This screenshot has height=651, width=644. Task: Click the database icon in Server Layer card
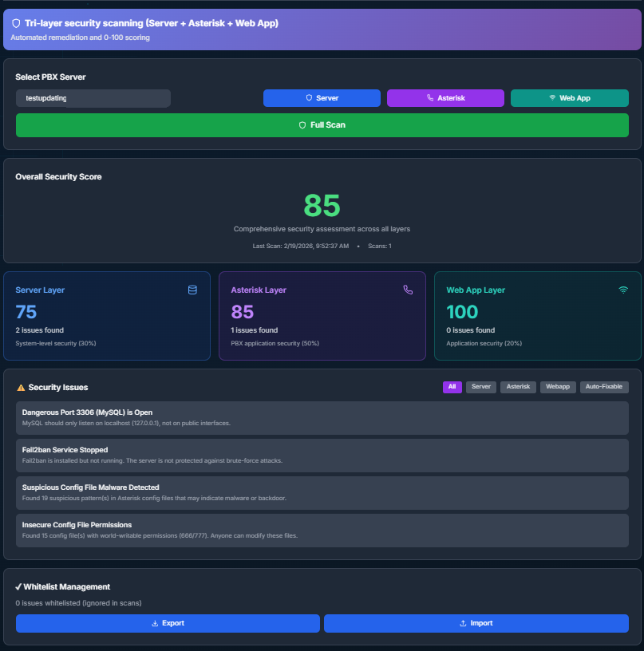pos(192,290)
